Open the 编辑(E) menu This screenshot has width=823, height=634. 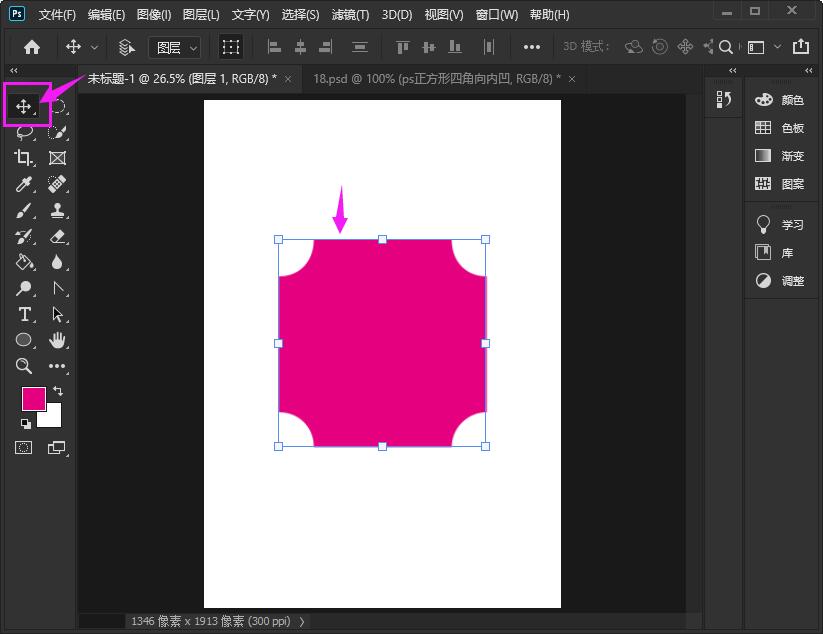[x=107, y=15]
